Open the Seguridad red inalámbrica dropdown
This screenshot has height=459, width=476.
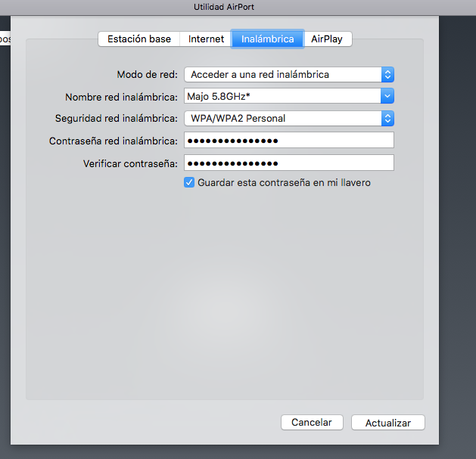(289, 118)
